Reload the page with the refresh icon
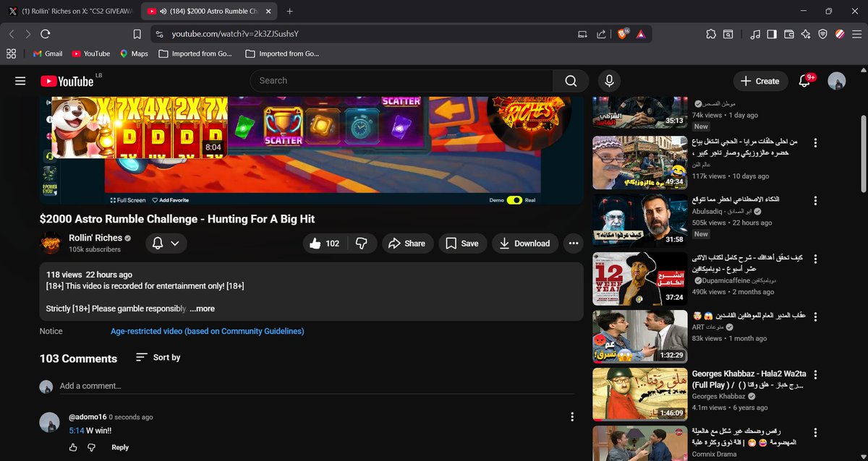The width and height of the screenshot is (868, 461). [x=46, y=34]
